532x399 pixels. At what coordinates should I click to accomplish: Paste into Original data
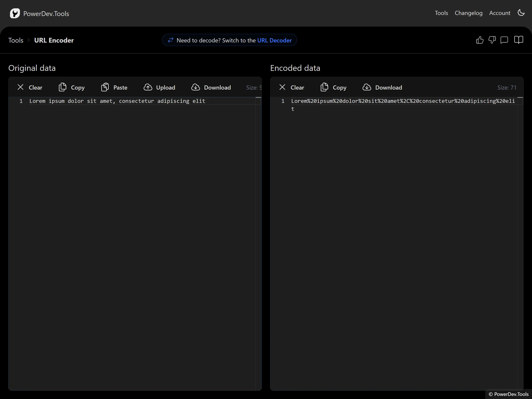(114, 87)
